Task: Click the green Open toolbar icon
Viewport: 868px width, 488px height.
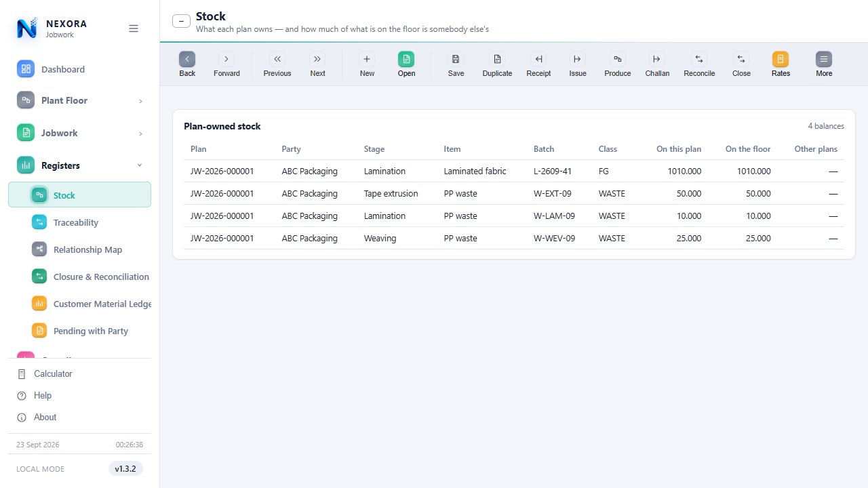Action: click(406, 59)
